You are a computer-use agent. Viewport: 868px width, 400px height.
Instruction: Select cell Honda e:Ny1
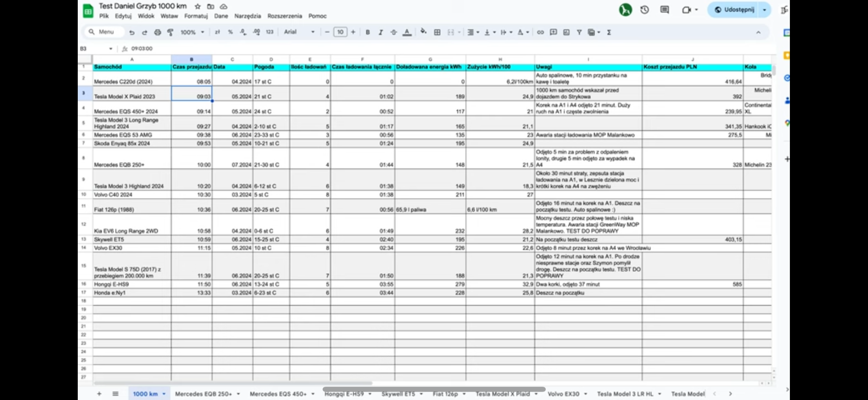[132, 293]
